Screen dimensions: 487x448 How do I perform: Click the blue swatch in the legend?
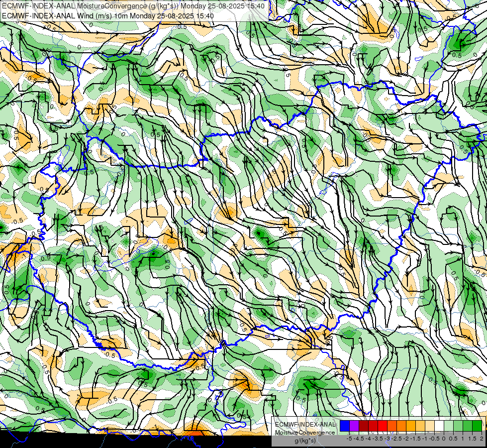pyautogui.click(x=345, y=426)
